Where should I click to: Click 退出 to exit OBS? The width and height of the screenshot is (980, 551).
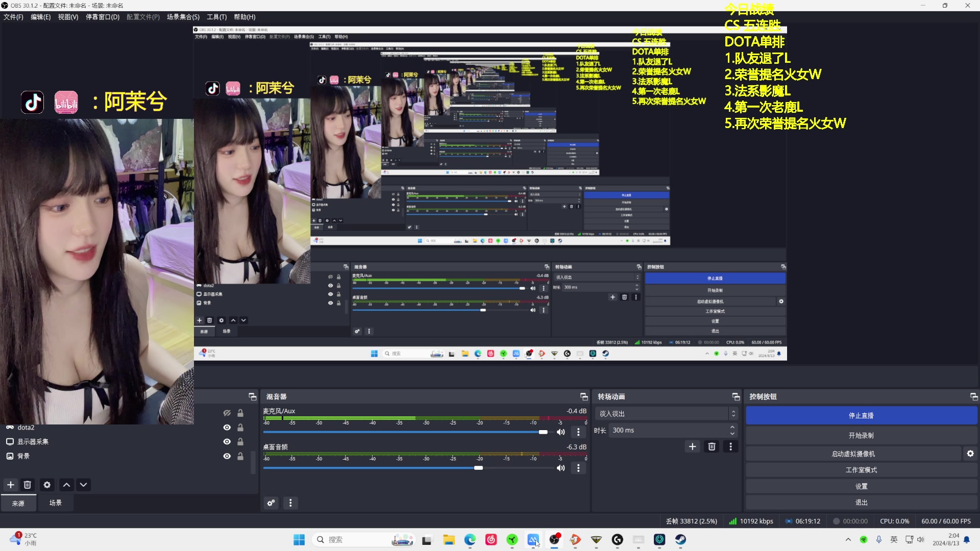pyautogui.click(x=861, y=503)
